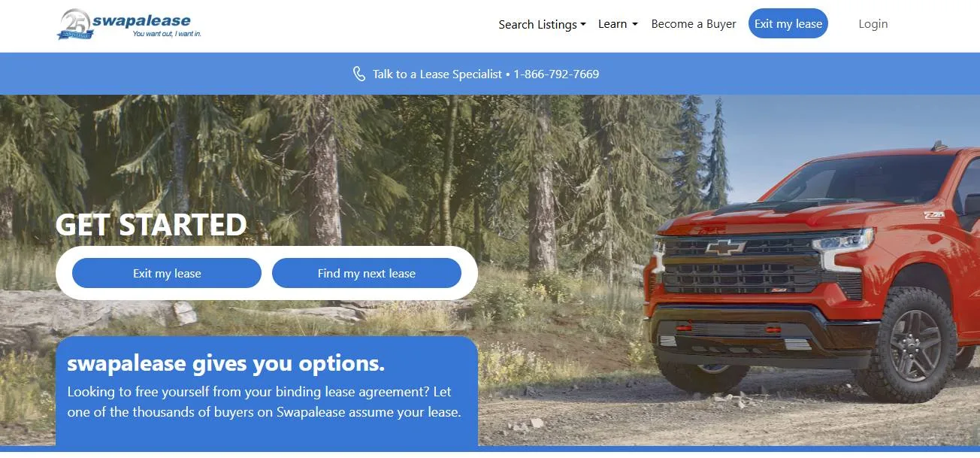Click the swapalease gives you options heading
The image size is (980, 458).
point(225,363)
